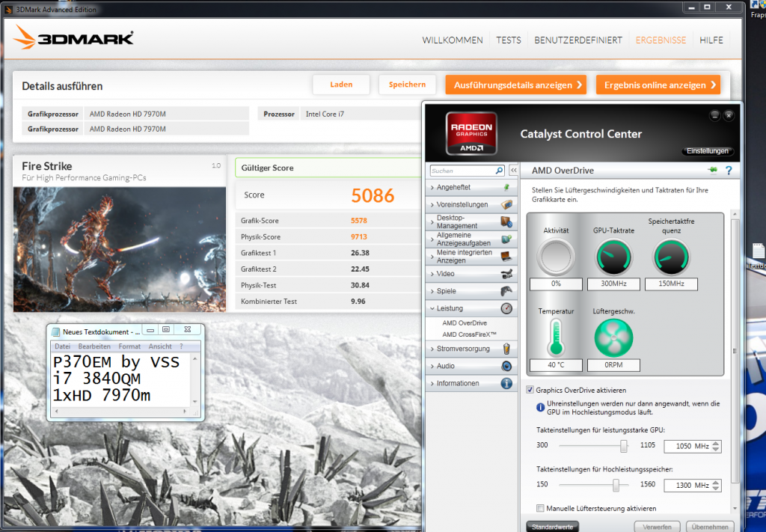This screenshot has height=532, width=766.
Task: Click the Temperatur thermometer icon
Action: 556,337
